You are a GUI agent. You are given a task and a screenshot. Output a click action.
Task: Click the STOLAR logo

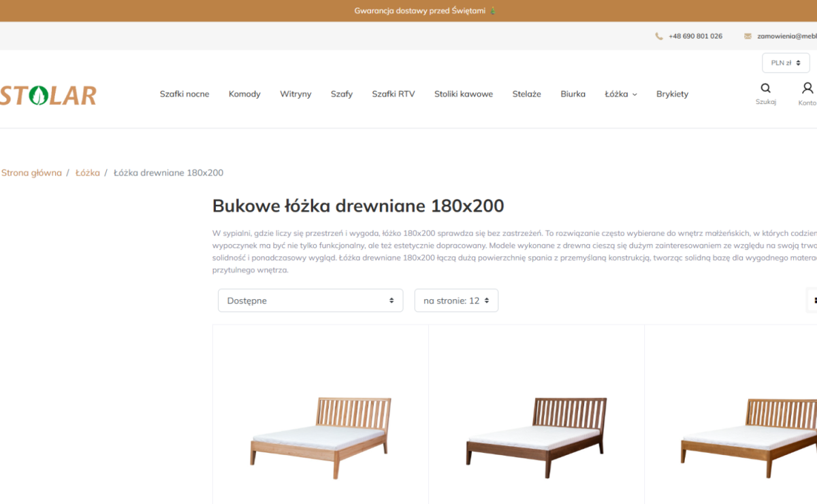pos(48,95)
